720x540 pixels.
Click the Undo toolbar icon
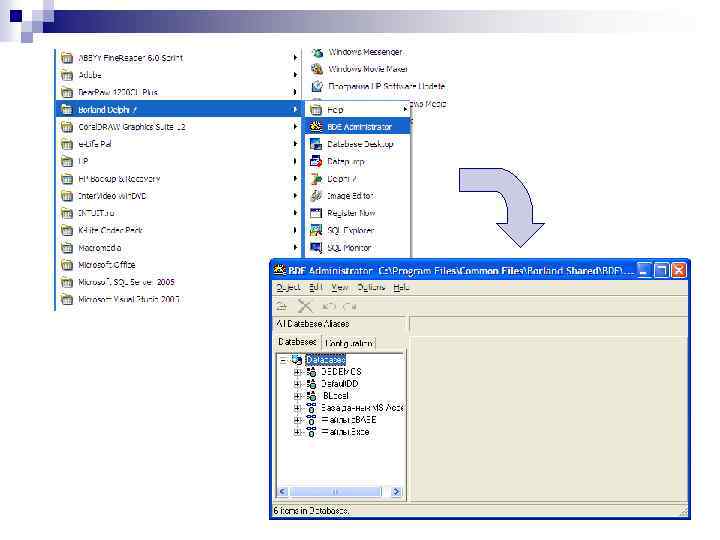[329, 306]
